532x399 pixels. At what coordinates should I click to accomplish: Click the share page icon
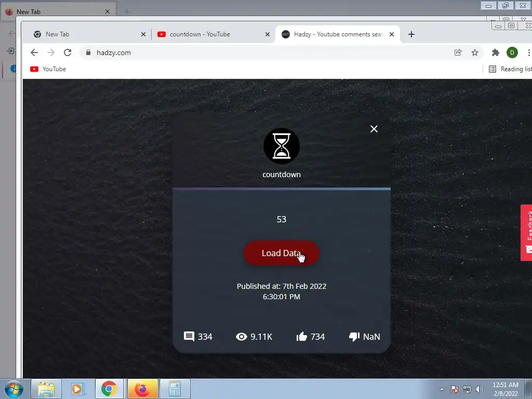(458, 52)
